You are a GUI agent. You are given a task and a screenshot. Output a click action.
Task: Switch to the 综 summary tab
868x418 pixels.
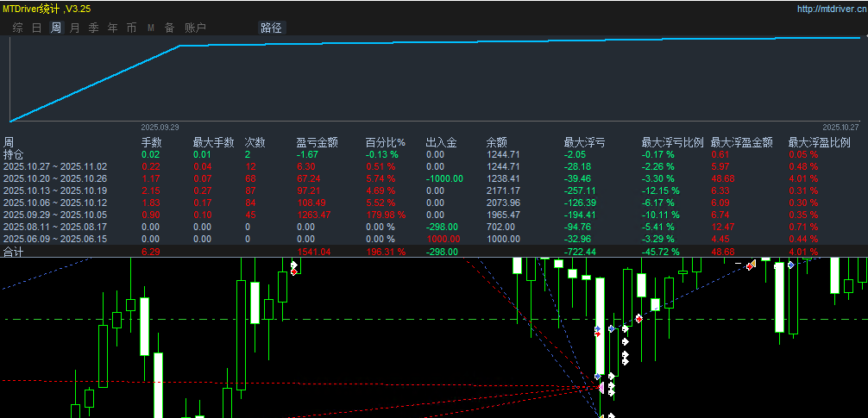coord(18,28)
